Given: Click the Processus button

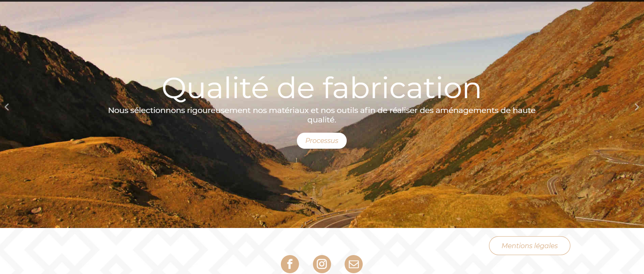Looking at the screenshot, I should click(322, 140).
